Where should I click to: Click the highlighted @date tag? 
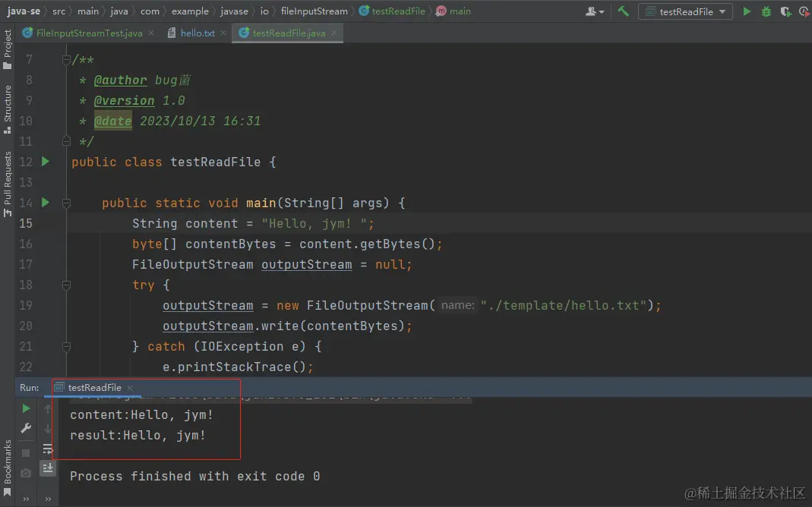pos(113,121)
